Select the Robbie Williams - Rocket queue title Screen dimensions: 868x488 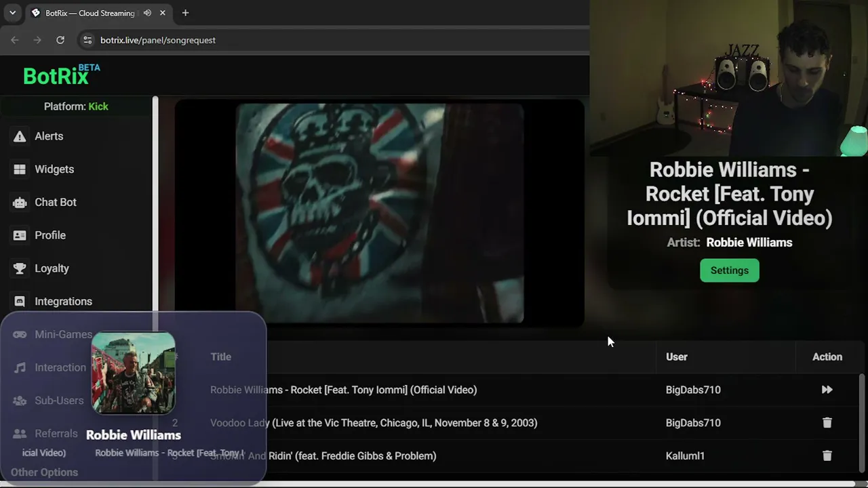pyautogui.click(x=343, y=390)
